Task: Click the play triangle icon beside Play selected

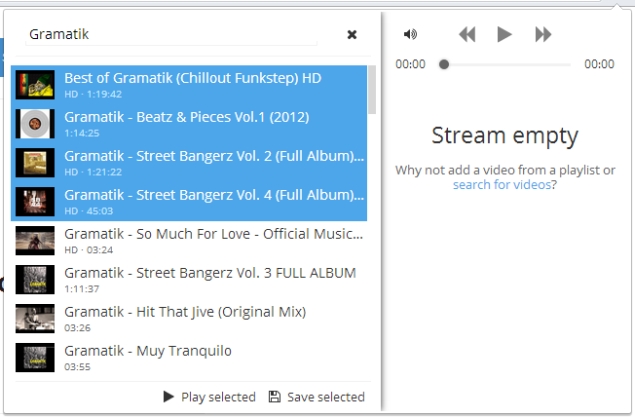Action: [168, 396]
